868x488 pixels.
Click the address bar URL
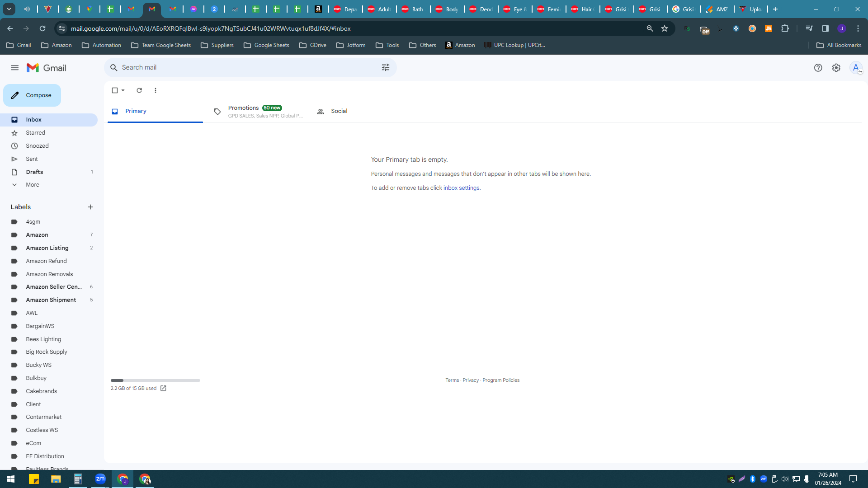[211, 28]
